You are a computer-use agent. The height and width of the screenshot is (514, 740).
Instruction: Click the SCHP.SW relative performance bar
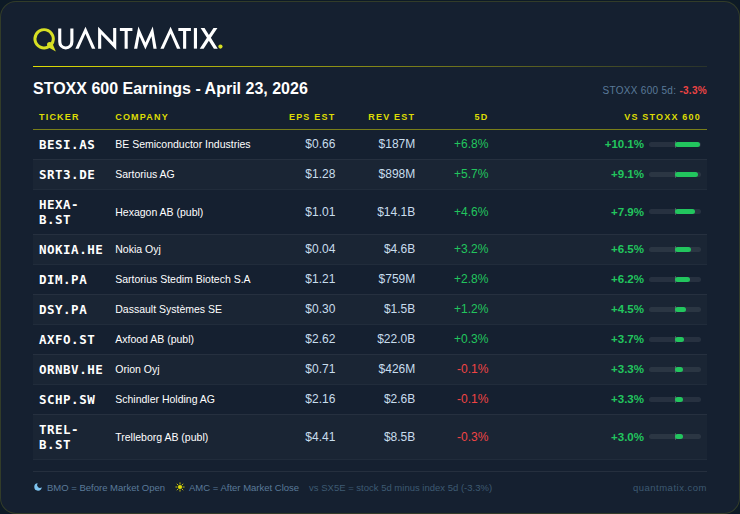pyautogui.click(x=675, y=399)
